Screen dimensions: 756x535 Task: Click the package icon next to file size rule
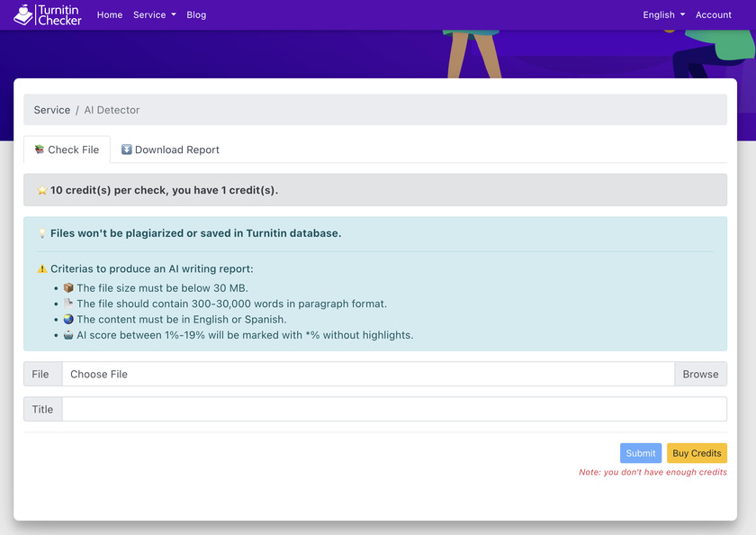coord(68,287)
